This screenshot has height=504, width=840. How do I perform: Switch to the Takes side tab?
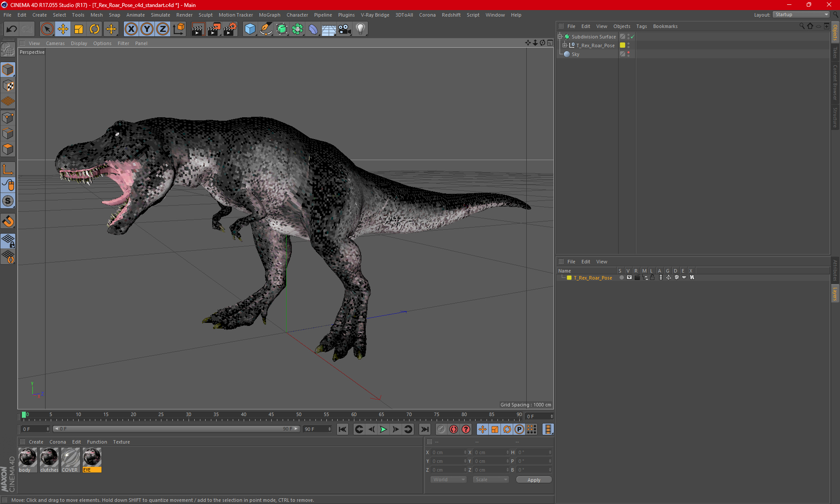pos(835,52)
